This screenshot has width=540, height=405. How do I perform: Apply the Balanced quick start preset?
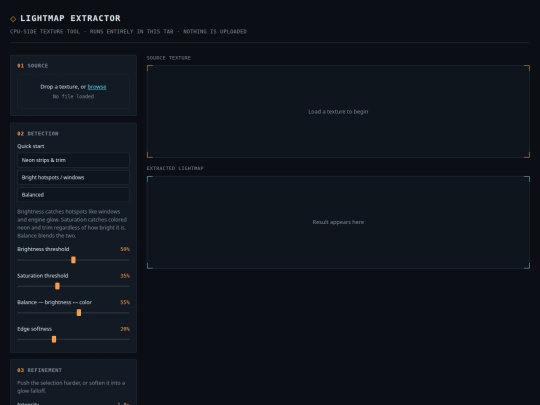click(73, 195)
